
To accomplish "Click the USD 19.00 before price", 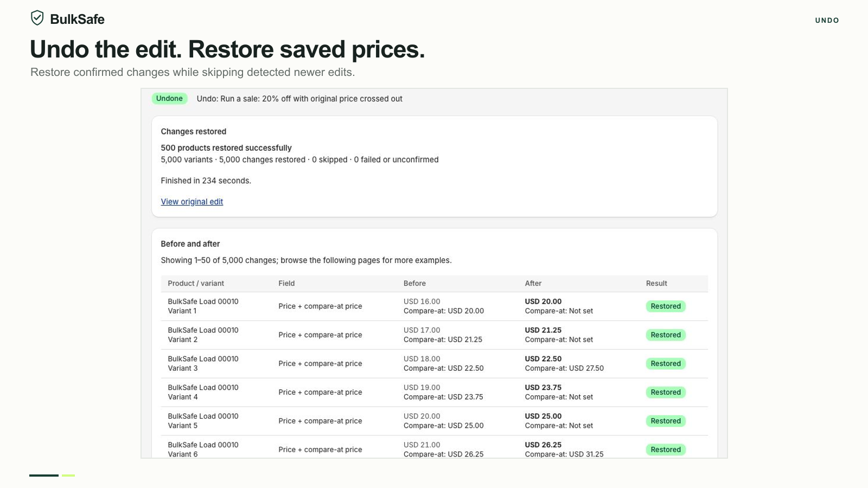I will 422,388.
